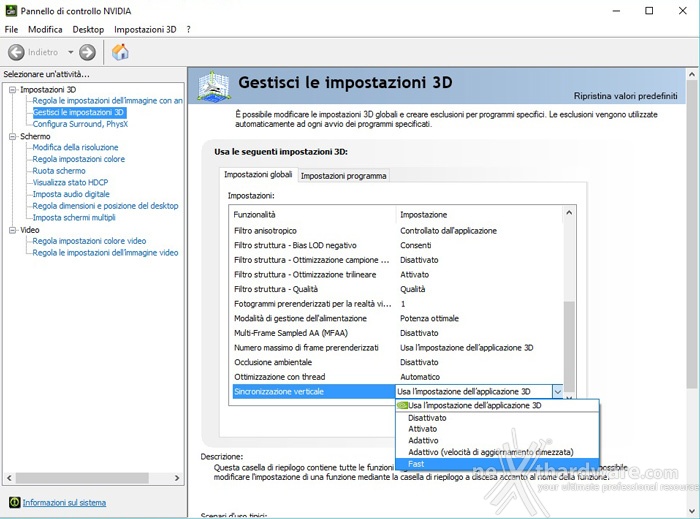Select Ottimizzazione con thread row
This screenshot has height=519, width=700.
coord(396,377)
